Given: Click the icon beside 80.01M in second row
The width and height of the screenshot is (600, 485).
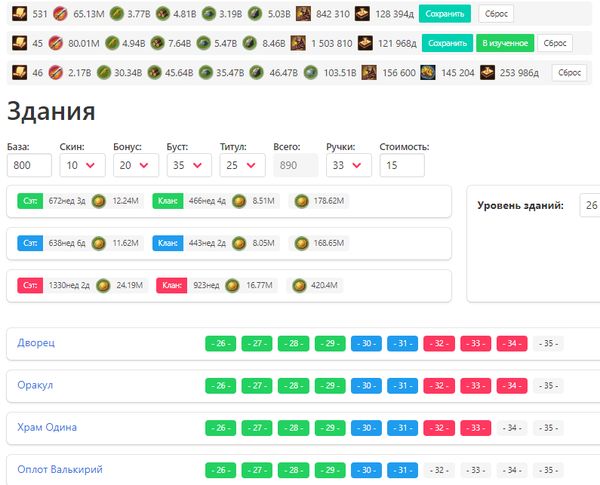Looking at the screenshot, I should (60, 44).
